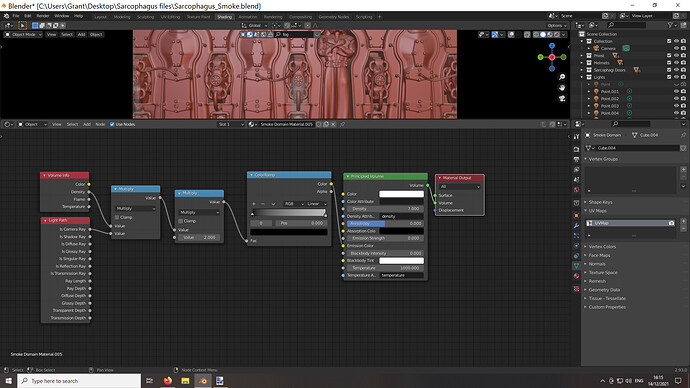Toggle eye icon for Helmets collection

[x=676, y=63]
